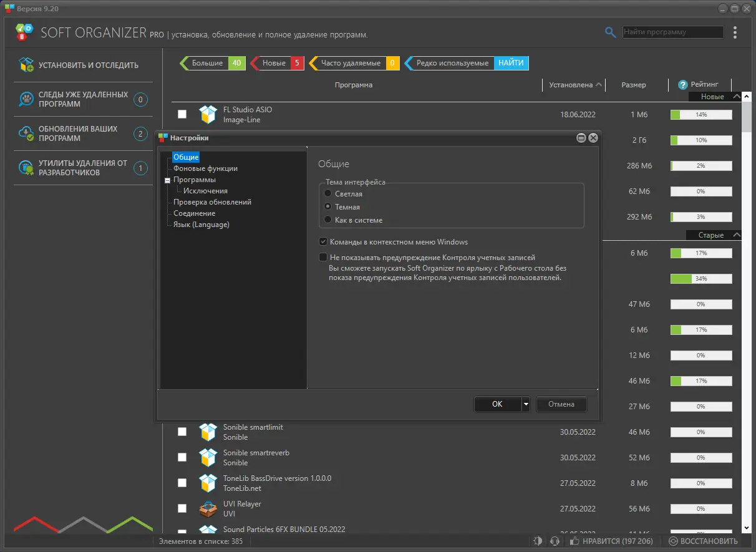Toggle theme brightness icon in status bar
756x552 pixels.
[x=538, y=541]
